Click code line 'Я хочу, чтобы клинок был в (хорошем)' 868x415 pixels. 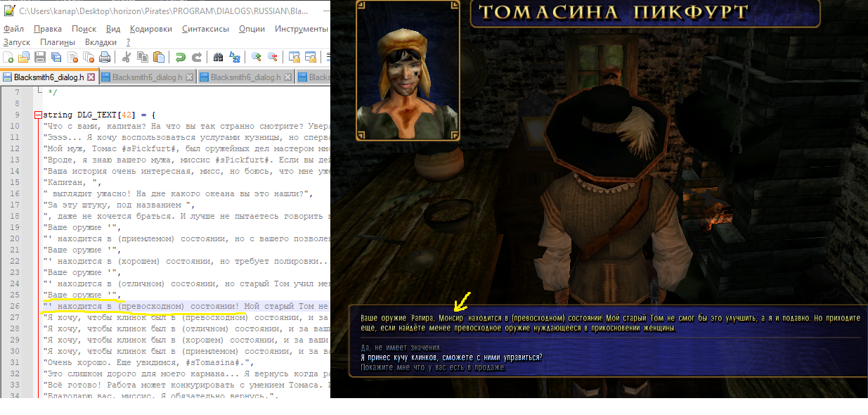186,340
